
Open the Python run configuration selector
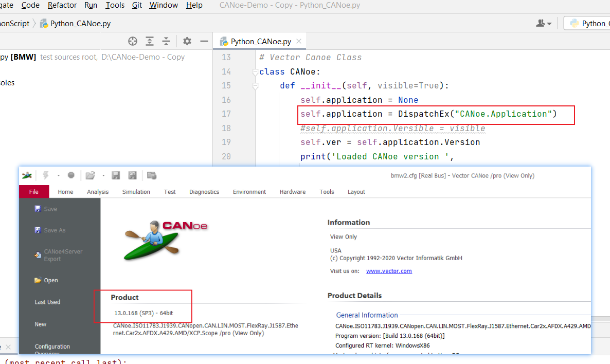point(588,23)
